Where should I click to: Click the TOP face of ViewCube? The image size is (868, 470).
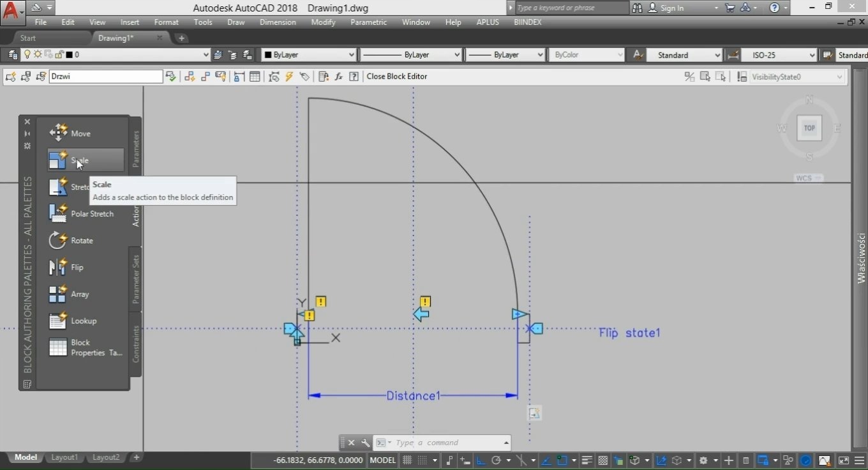click(809, 128)
